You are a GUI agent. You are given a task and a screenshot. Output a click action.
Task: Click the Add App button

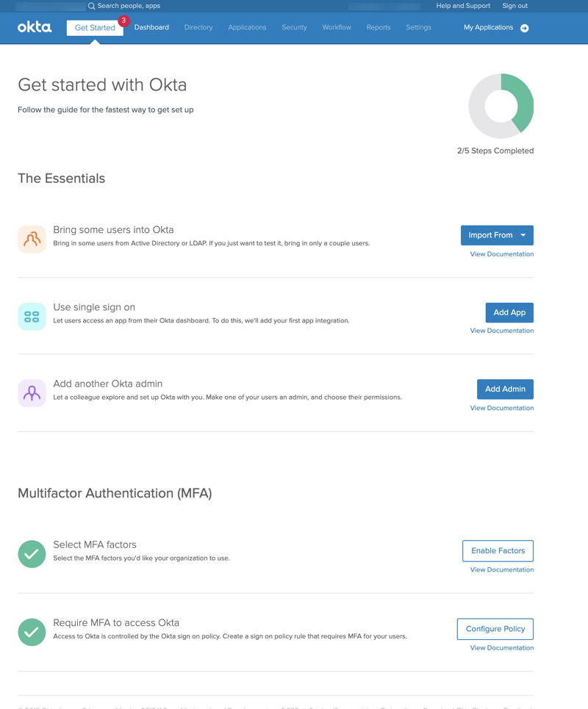point(509,312)
